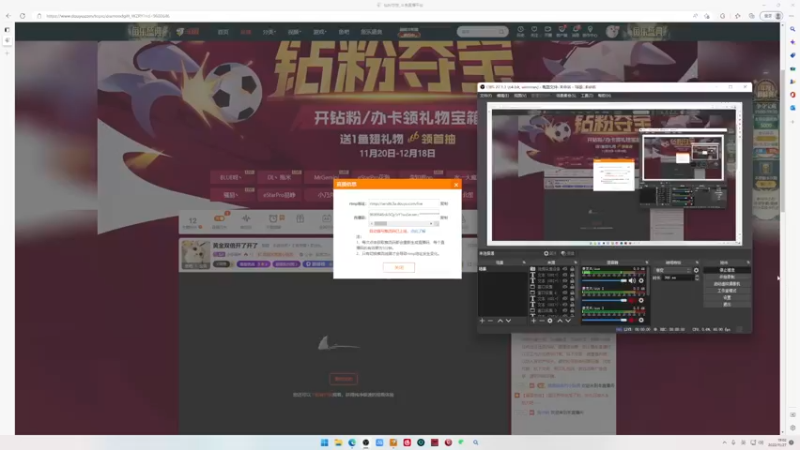Open 鱼吧 in site navigation

coord(344,32)
